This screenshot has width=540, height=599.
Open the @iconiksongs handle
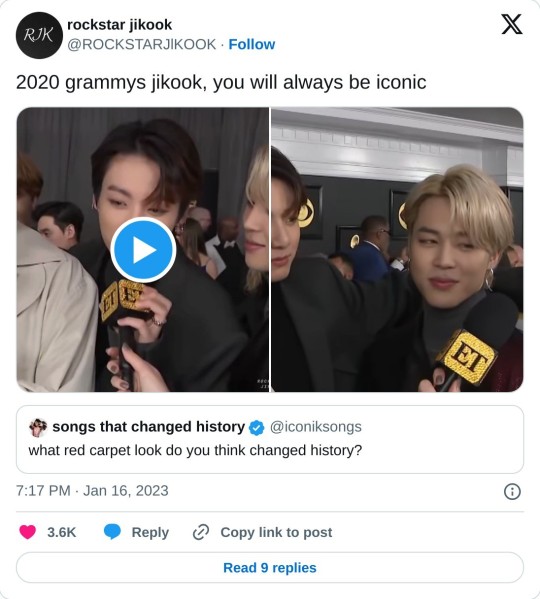(316, 427)
